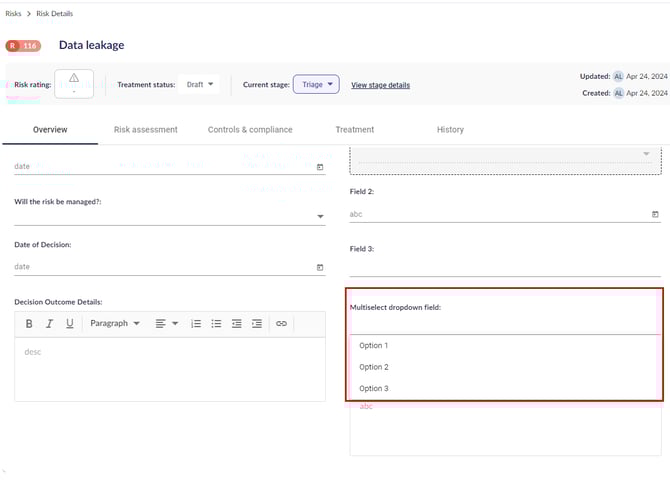Increase indent in the editor
Screen dimensions: 670x483
point(257,324)
